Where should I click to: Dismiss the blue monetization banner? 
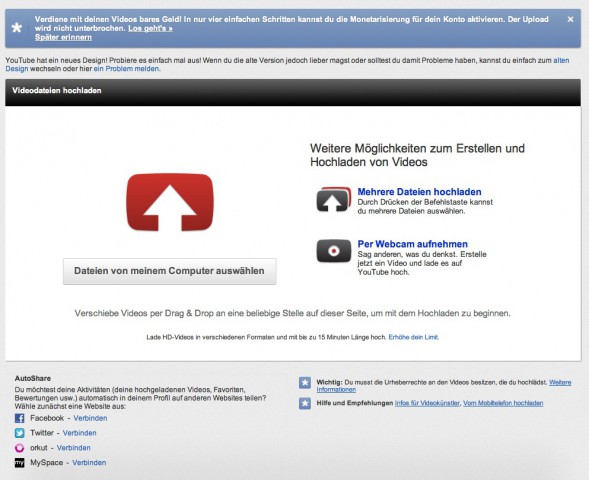pos(570,19)
